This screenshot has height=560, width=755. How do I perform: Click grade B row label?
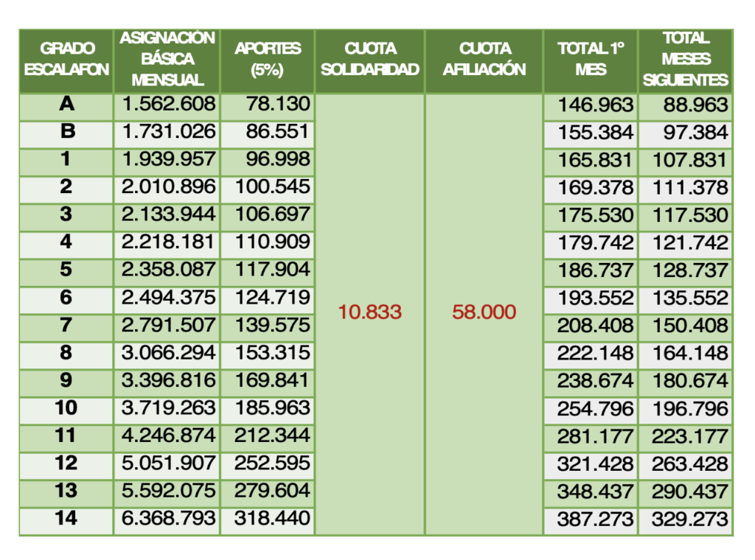[x=66, y=133]
